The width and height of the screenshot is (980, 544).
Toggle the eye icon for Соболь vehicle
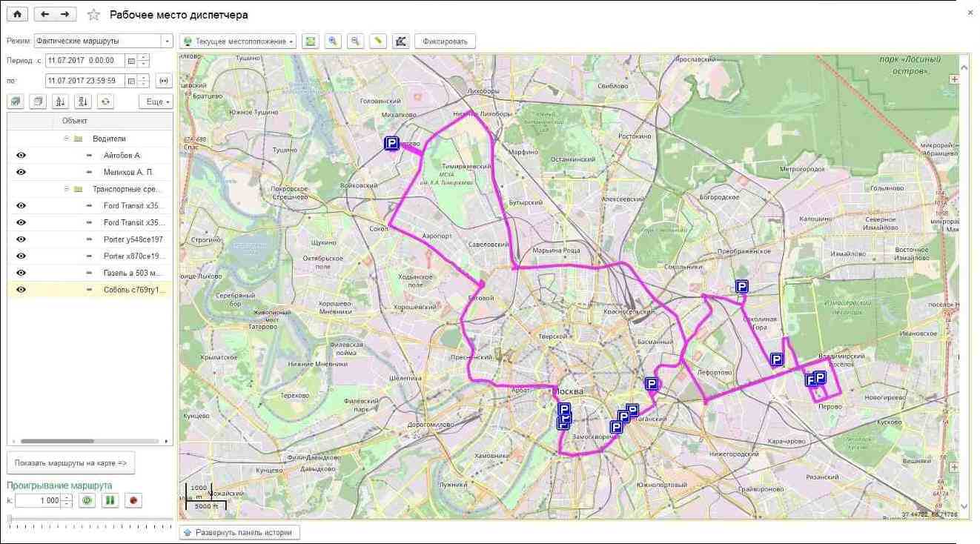tap(21, 290)
